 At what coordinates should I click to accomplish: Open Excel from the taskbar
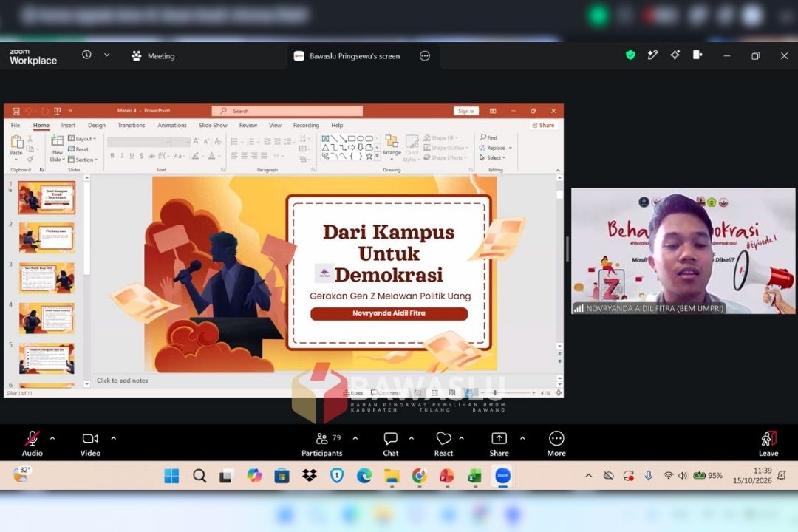click(x=474, y=476)
